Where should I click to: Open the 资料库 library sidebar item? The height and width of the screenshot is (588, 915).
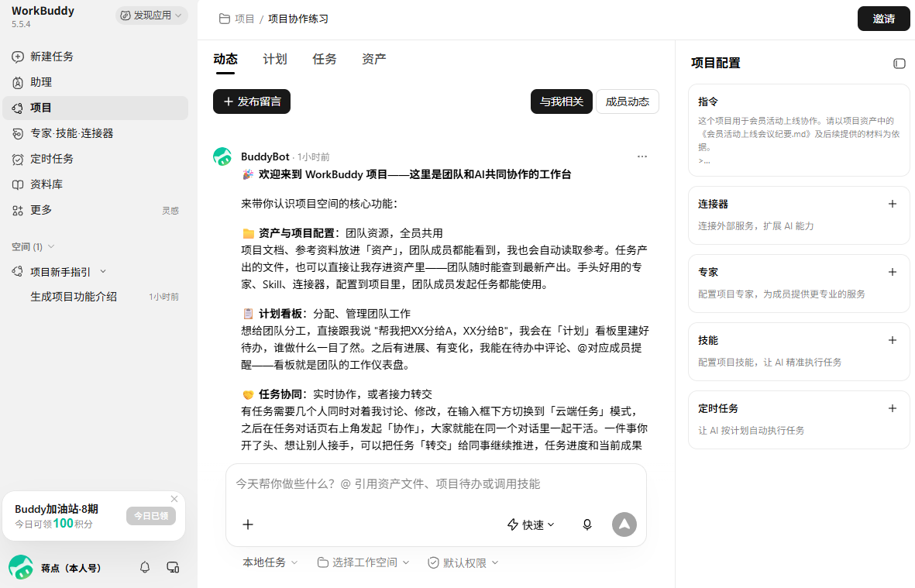[95, 184]
